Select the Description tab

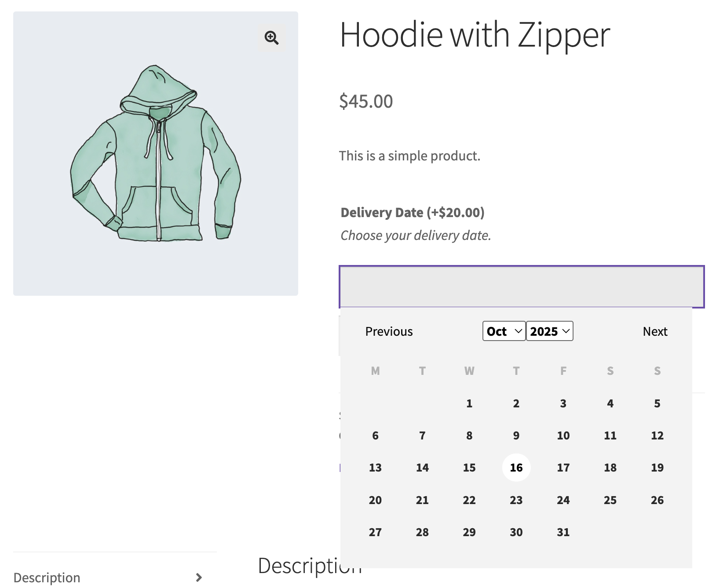(x=47, y=577)
